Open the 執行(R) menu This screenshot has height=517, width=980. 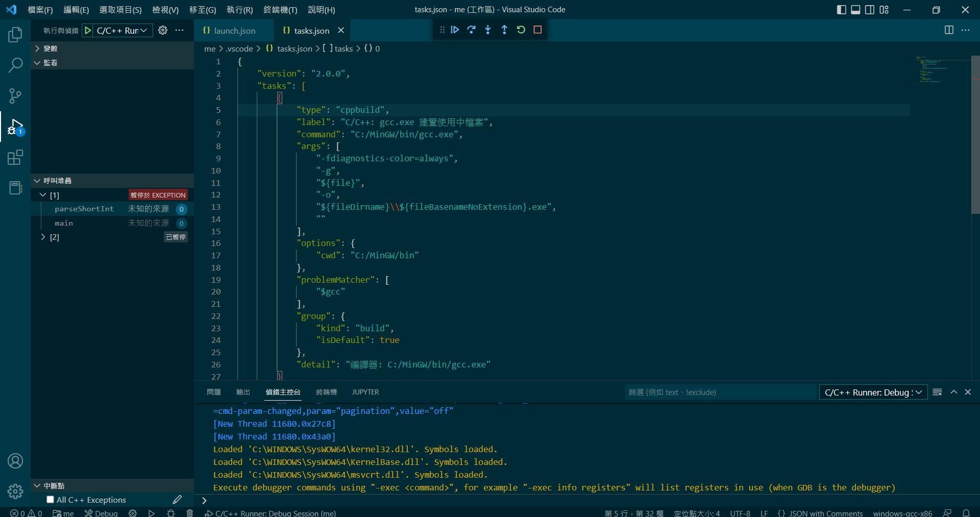(239, 10)
